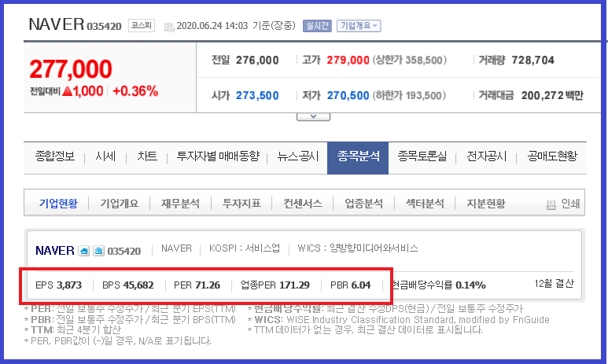
Task: Open the 기업개요 sub-tab
Action: pyautogui.click(x=120, y=204)
